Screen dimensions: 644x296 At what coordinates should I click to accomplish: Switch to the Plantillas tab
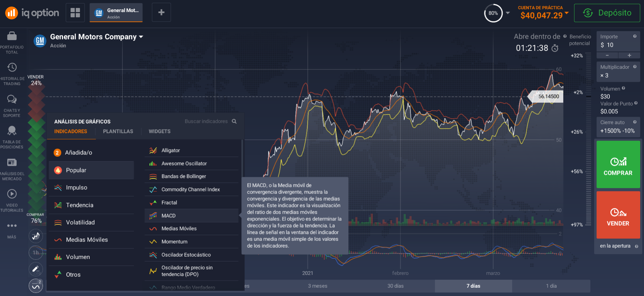[118, 131]
